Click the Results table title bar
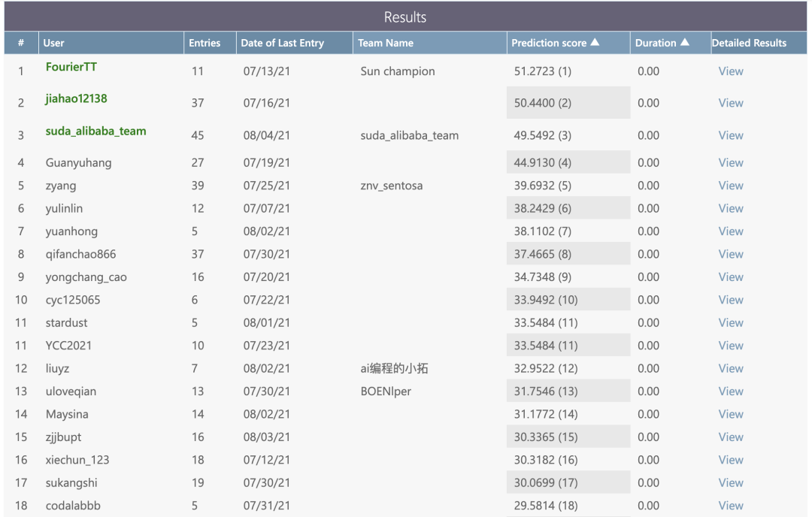Viewport: 812px width, 517px height. tap(405, 17)
